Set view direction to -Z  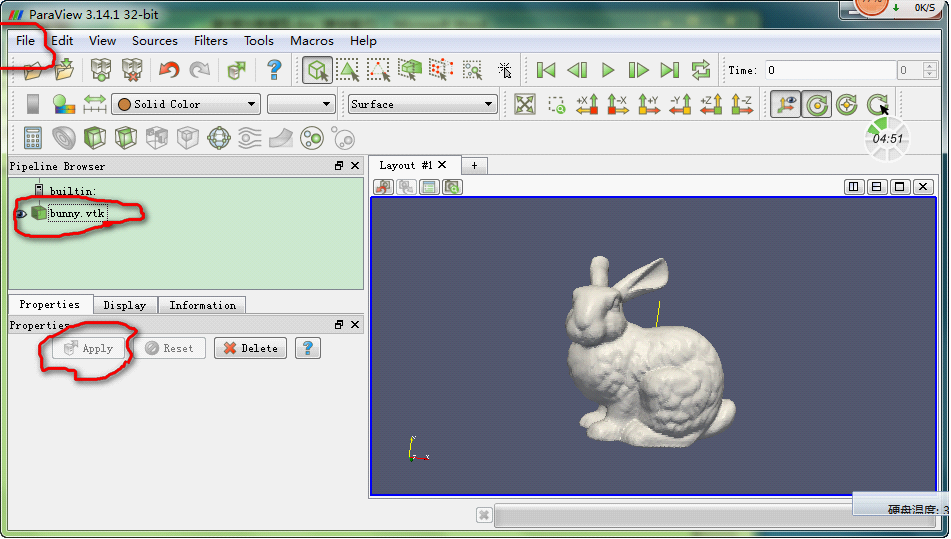742,104
